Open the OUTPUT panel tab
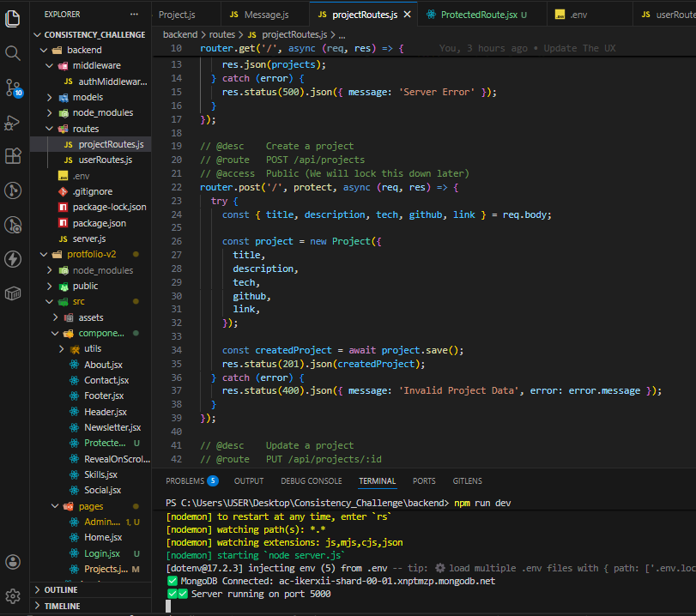This screenshot has height=616, width=696. click(249, 481)
